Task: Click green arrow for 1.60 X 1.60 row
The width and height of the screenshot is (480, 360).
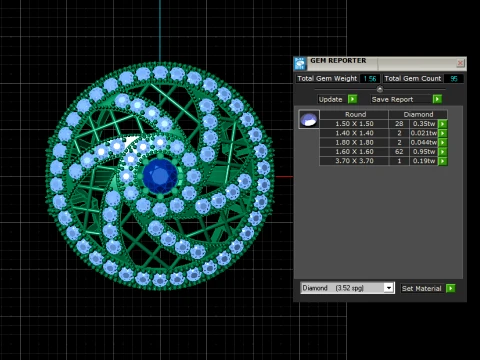Action: click(443, 152)
